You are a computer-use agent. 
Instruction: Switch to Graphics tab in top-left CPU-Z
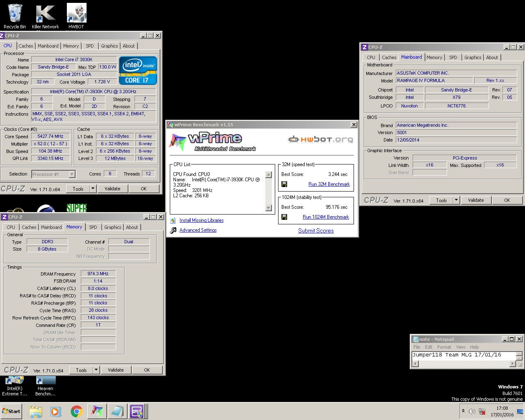click(110, 46)
